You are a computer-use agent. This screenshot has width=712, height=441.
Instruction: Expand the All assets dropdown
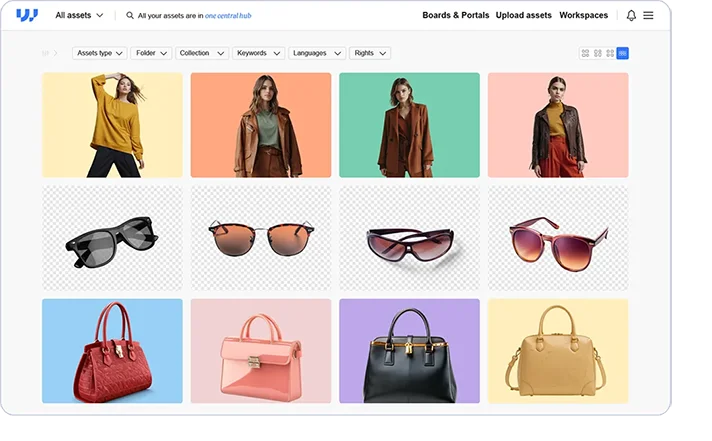tap(79, 15)
